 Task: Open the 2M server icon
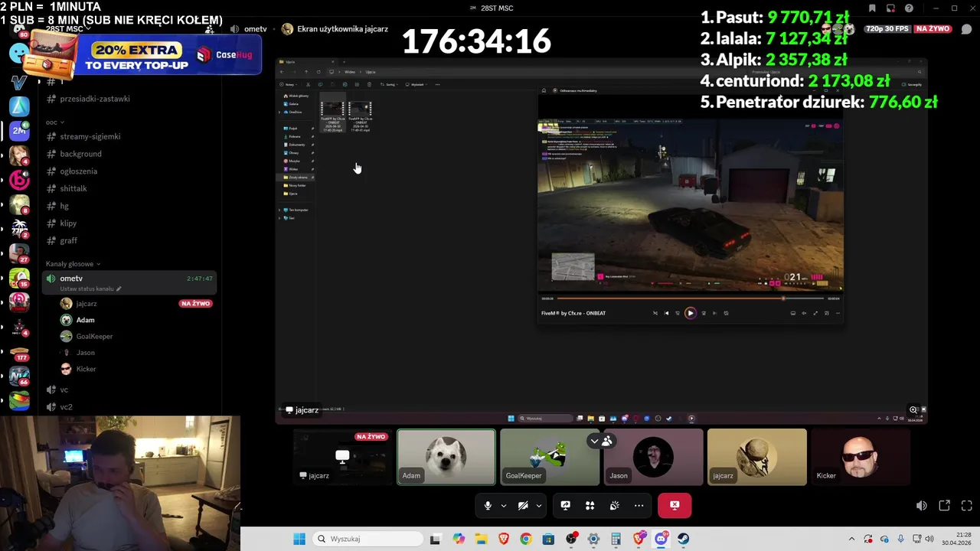point(19,131)
